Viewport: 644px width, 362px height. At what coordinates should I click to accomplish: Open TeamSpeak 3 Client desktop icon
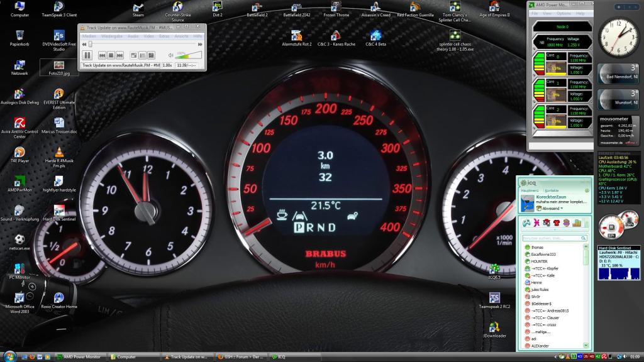(x=59, y=9)
